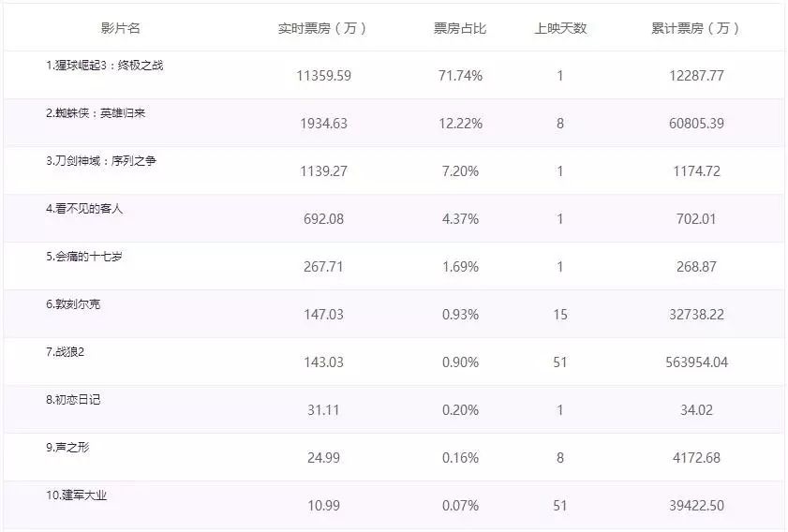Click real-time box office value 143.03
The width and height of the screenshot is (788, 532).
(x=323, y=362)
